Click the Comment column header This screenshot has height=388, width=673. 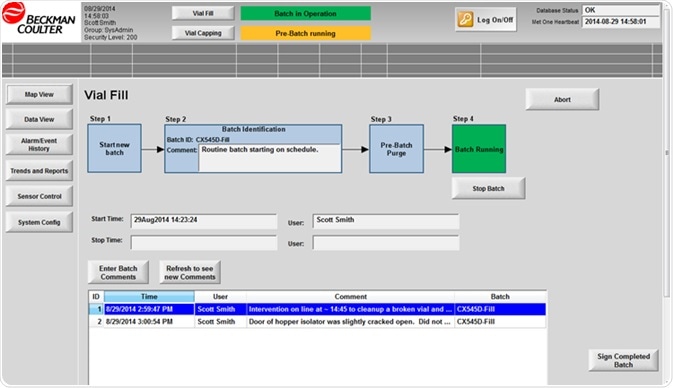pos(351,297)
